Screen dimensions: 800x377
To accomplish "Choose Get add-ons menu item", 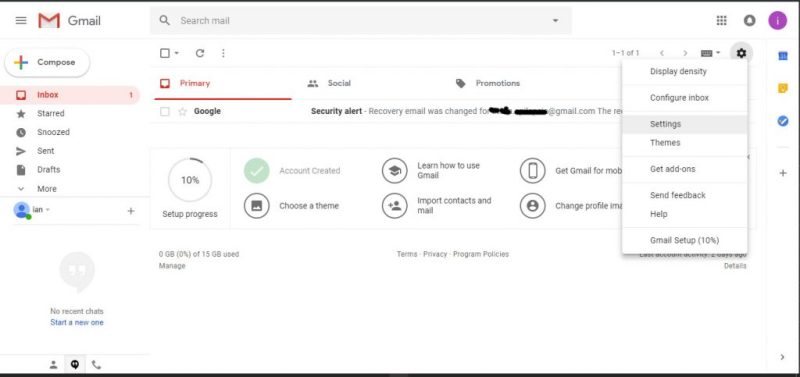I will 685,169.
